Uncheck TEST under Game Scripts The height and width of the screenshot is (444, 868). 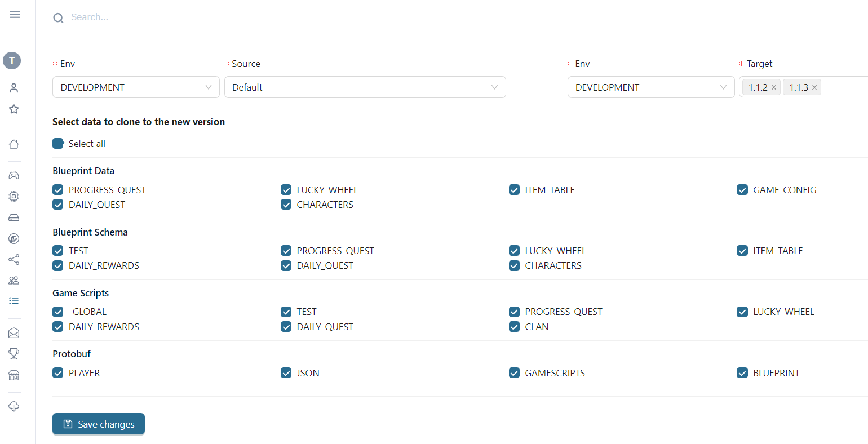pos(286,312)
